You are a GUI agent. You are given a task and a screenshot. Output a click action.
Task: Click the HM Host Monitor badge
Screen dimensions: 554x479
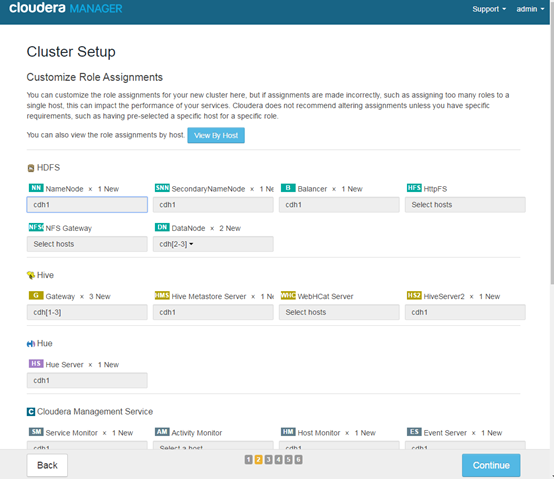[x=288, y=432]
